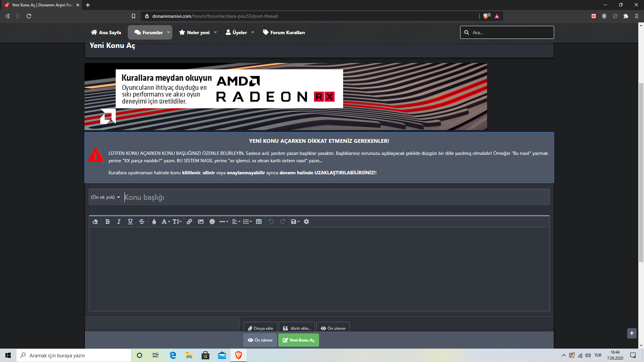Screen dimensions: 644x362
Task: Click the Konu başlığı title field
Action: (x=335, y=197)
